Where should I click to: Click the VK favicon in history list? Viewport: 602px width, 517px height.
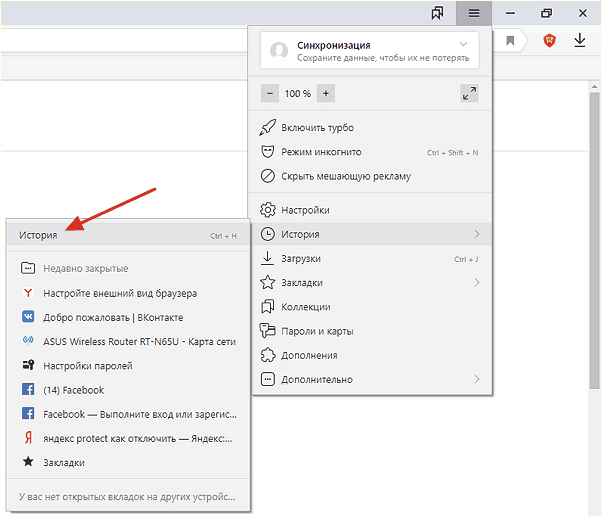pos(28,317)
